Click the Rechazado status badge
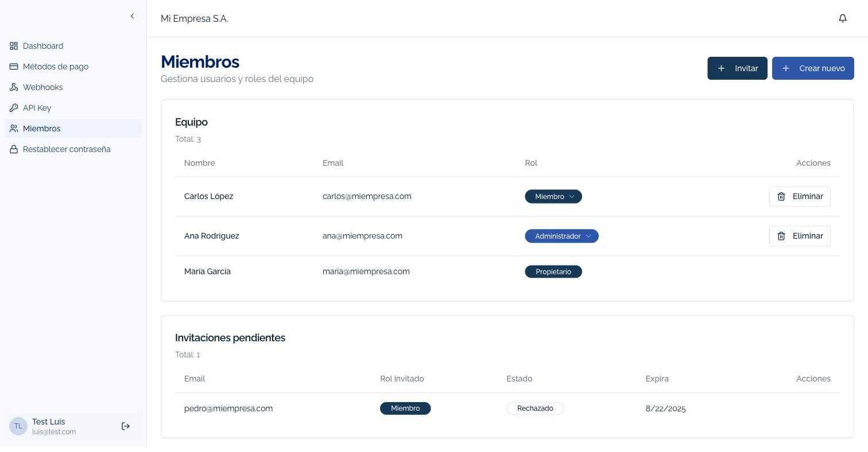Screen dimensions: 868x452 coord(535,408)
